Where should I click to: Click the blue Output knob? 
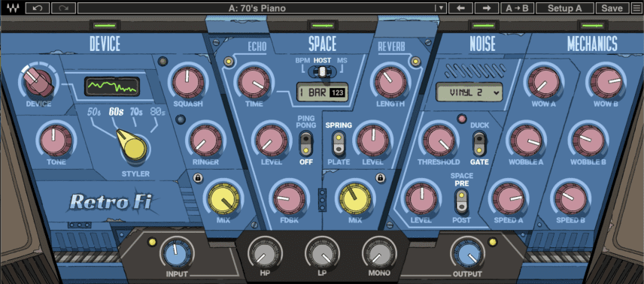(x=467, y=254)
